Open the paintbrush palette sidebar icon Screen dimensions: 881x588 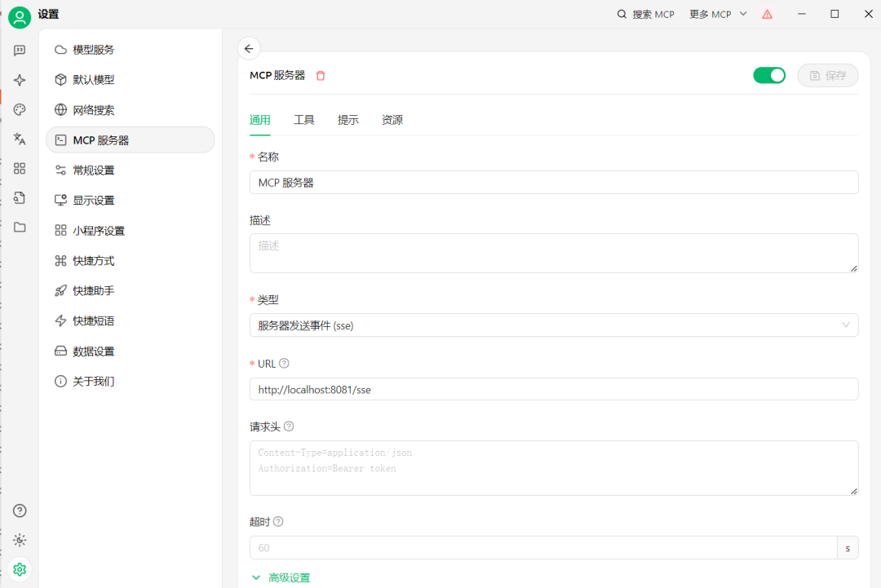(20, 109)
